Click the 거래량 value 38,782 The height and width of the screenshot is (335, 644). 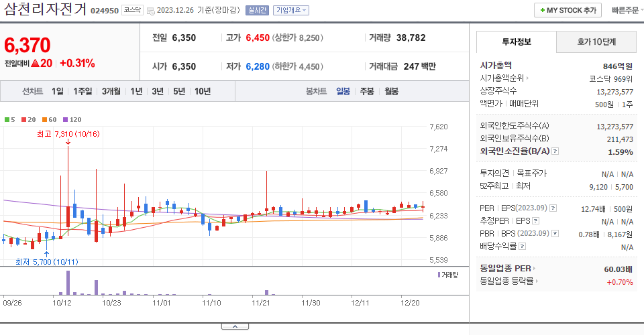(411, 38)
